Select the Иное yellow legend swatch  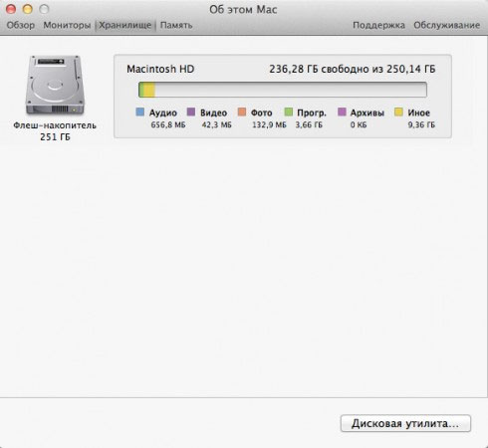pos(398,112)
